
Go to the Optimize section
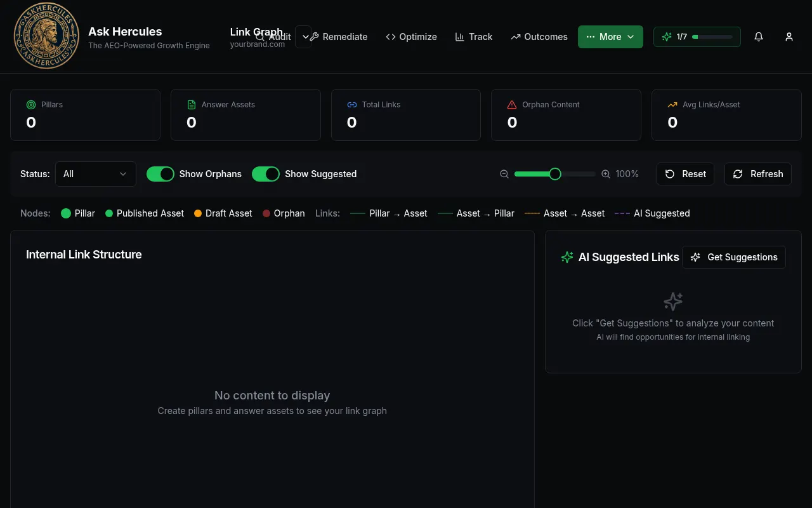tap(411, 37)
